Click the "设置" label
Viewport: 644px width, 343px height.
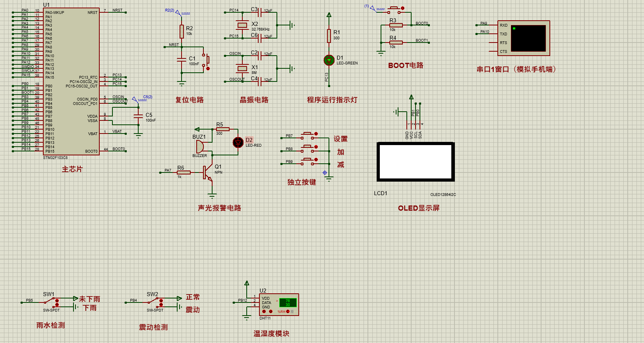coord(341,139)
